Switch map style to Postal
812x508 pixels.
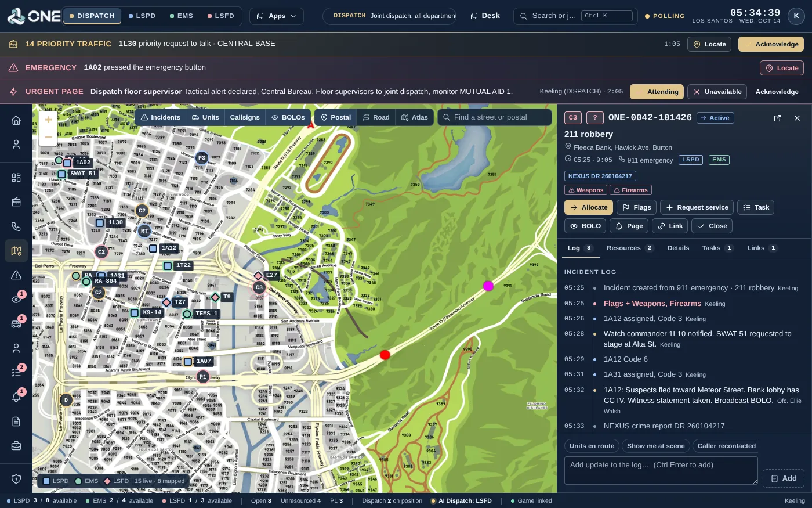[x=336, y=117]
